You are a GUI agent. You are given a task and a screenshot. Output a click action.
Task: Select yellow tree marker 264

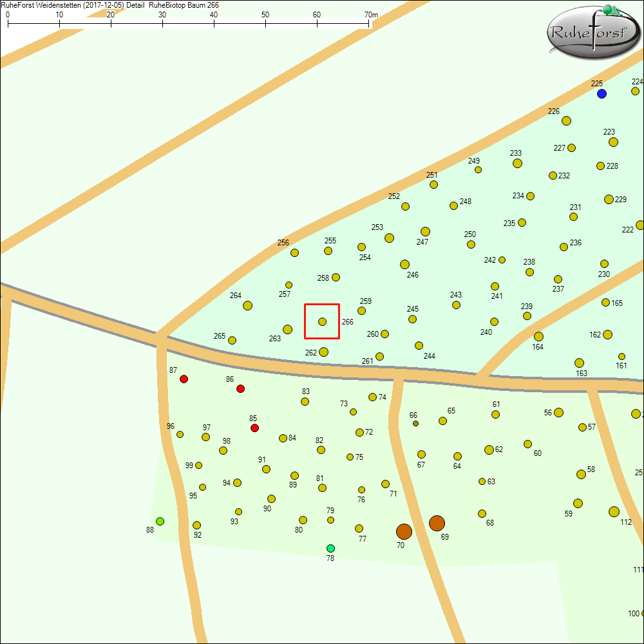[247, 305]
